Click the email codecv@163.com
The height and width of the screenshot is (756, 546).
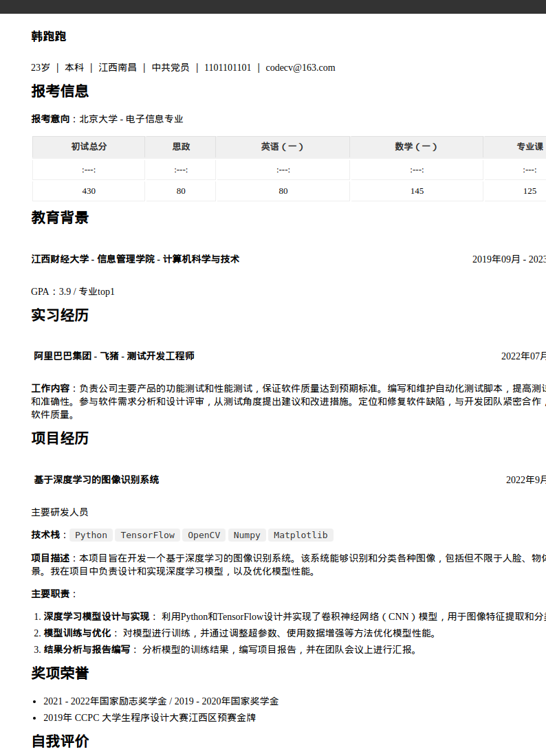pyautogui.click(x=301, y=67)
